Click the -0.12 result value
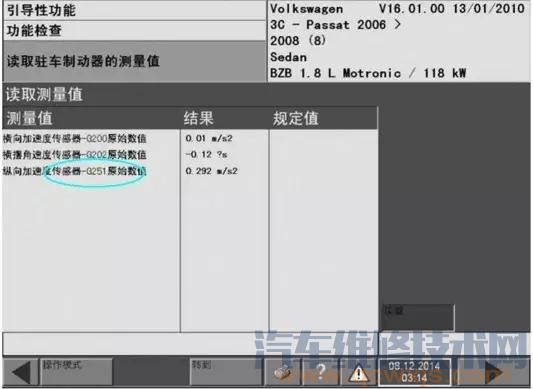Viewport: 533px width, 389px height. (206, 154)
